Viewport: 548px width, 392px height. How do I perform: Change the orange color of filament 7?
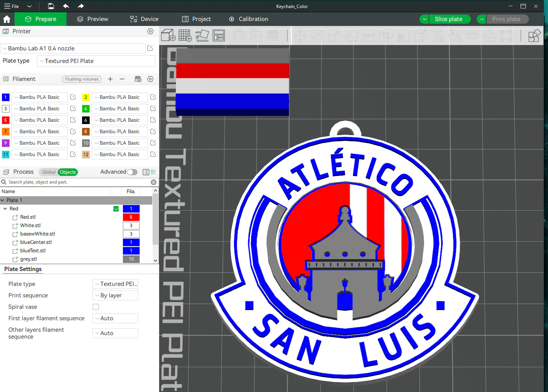pyautogui.click(x=6, y=132)
